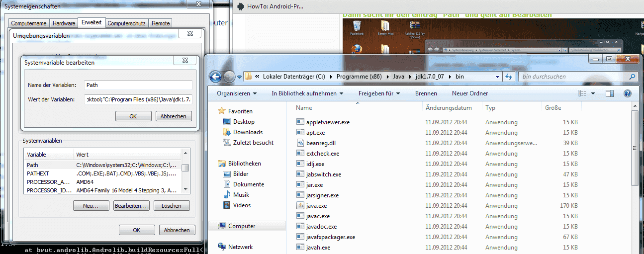Open the Remote tab
The image size is (644, 254).
[x=161, y=23]
